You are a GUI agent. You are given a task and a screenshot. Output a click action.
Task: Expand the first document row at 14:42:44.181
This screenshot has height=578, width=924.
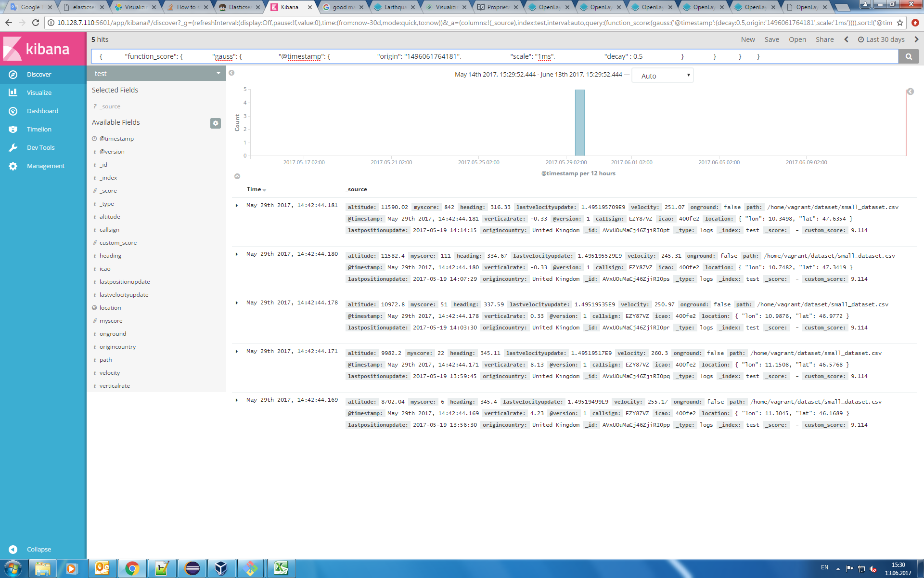pyautogui.click(x=237, y=206)
